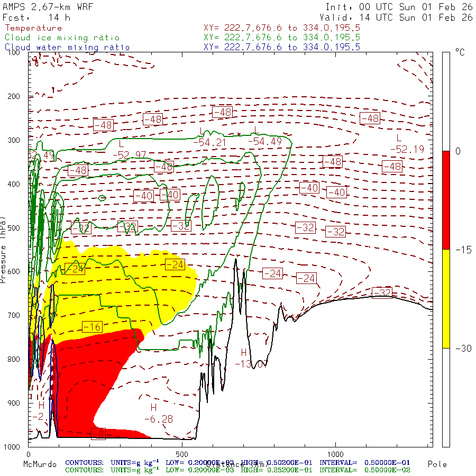Click the 'L -52.19' temperature minimum label
The width and height of the screenshot is (476, 476).
click(x=407, y=144)
